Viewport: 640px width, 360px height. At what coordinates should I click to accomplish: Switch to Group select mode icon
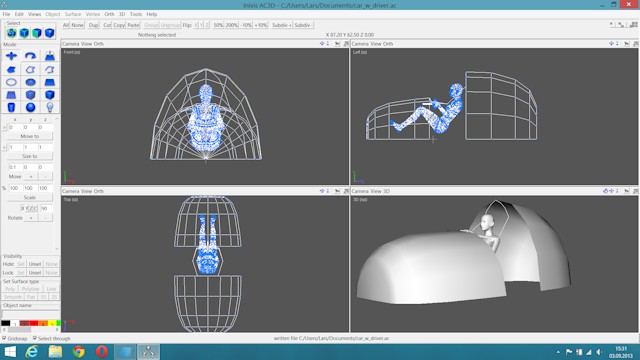[x=11, y=33]
